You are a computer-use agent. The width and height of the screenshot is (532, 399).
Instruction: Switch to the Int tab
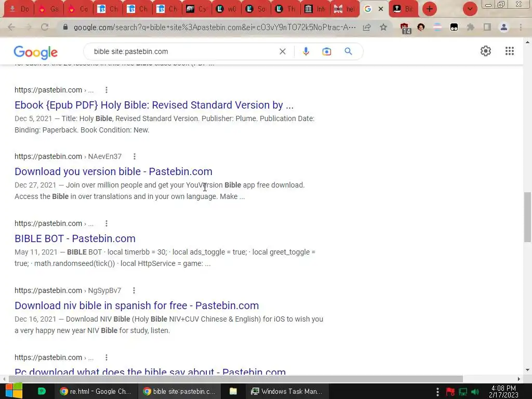[315, 9]
